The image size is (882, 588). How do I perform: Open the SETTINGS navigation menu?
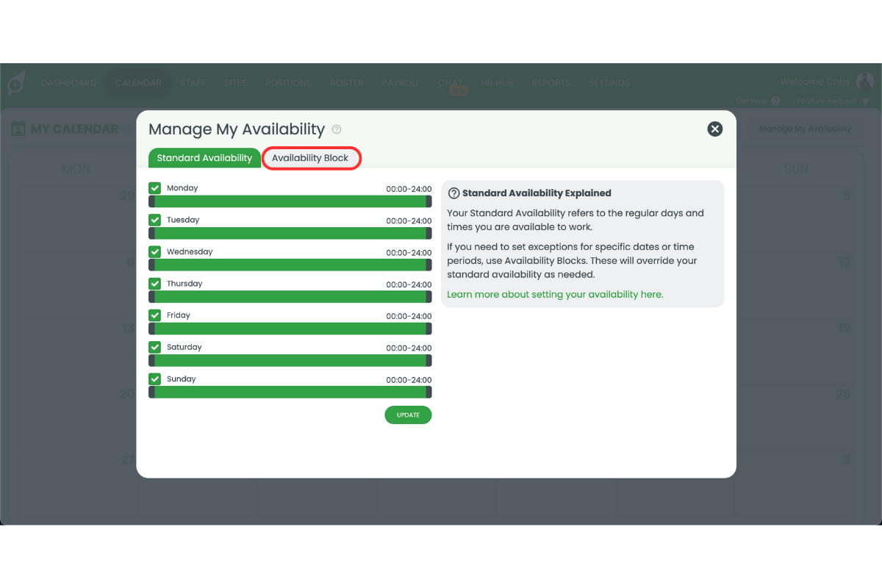tap(609, 83)
